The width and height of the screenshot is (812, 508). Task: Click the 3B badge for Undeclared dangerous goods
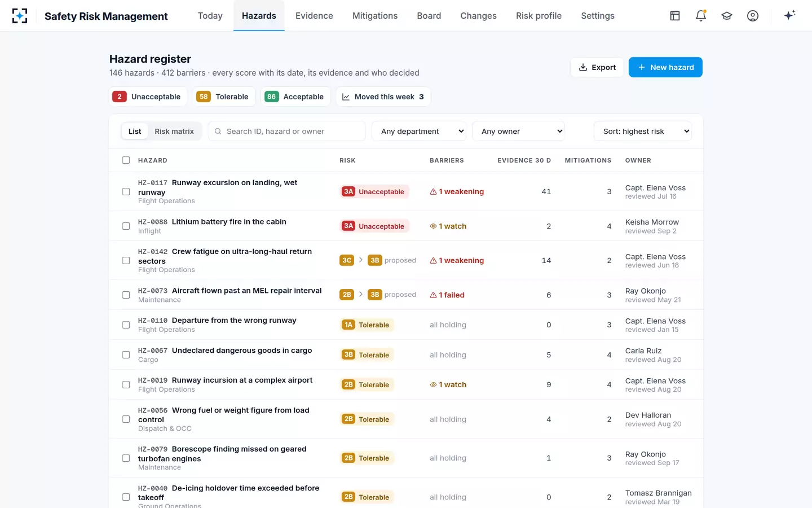(x=348, y=355)
